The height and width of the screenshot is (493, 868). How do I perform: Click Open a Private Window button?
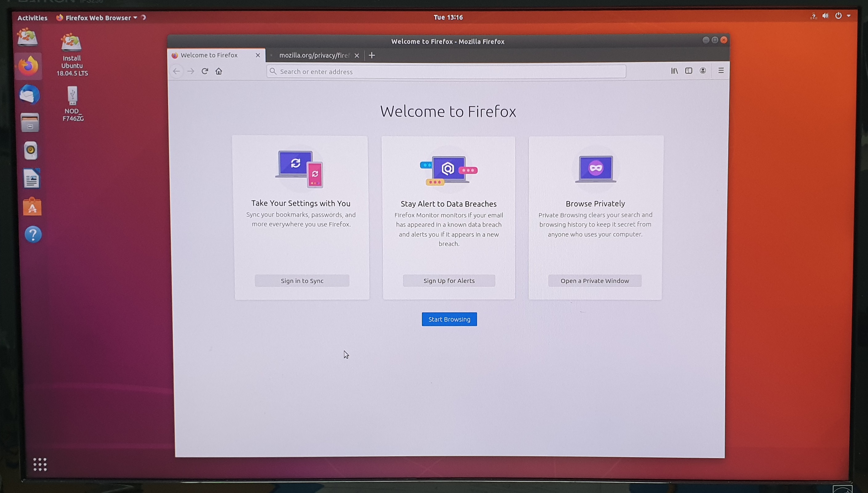point(595,281)
